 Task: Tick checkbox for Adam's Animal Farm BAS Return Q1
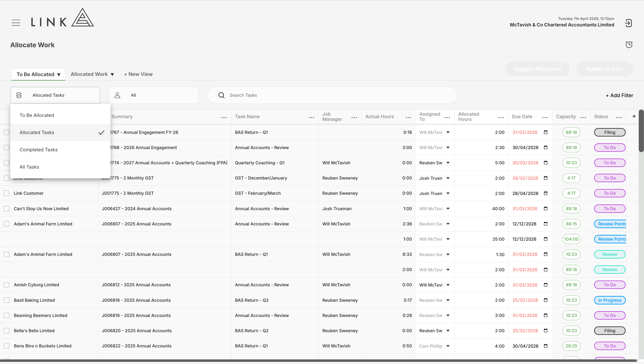6,255
